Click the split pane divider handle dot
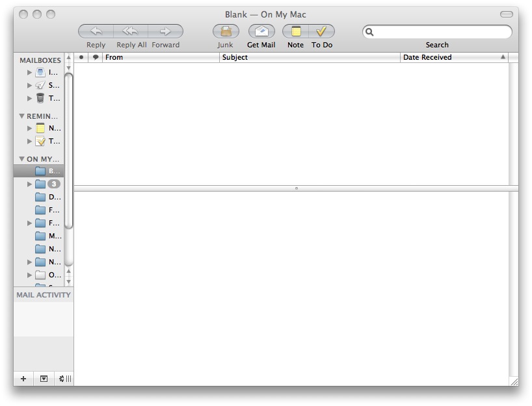532x406 pixels. click(297, 188)
